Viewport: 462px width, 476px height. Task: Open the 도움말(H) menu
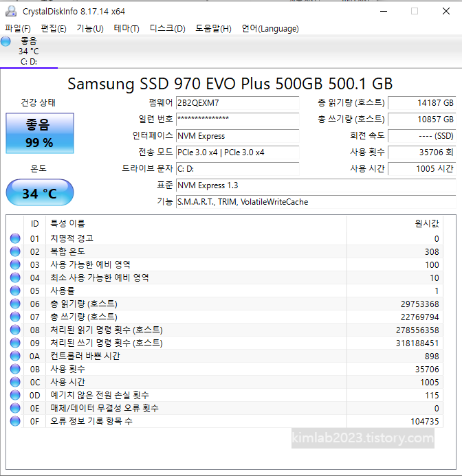click(213, 29)
